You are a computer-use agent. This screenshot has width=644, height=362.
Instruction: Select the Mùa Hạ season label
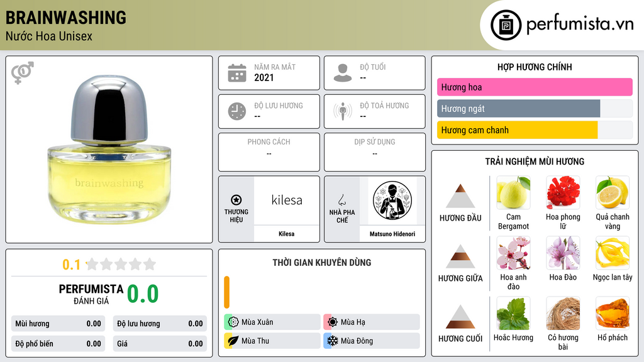(x=353, y=322)
